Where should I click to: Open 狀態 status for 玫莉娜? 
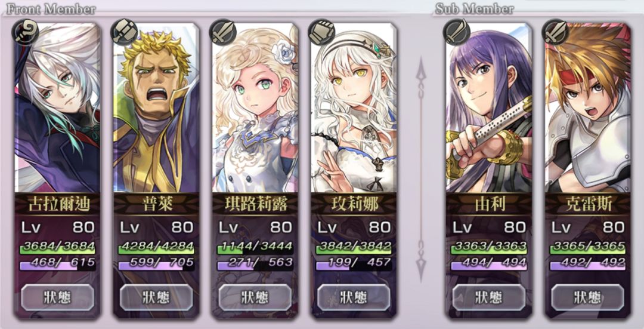[x=353, y=297]
